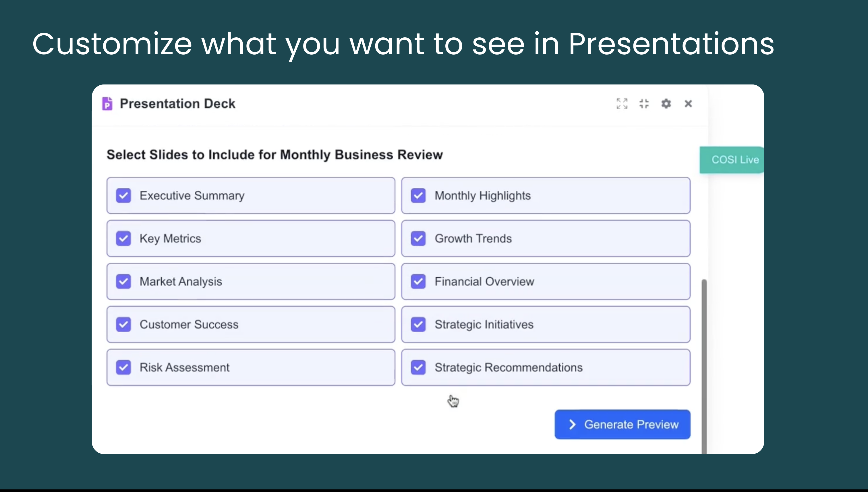Disable the Customer Success slide

(x=123, y=324)
